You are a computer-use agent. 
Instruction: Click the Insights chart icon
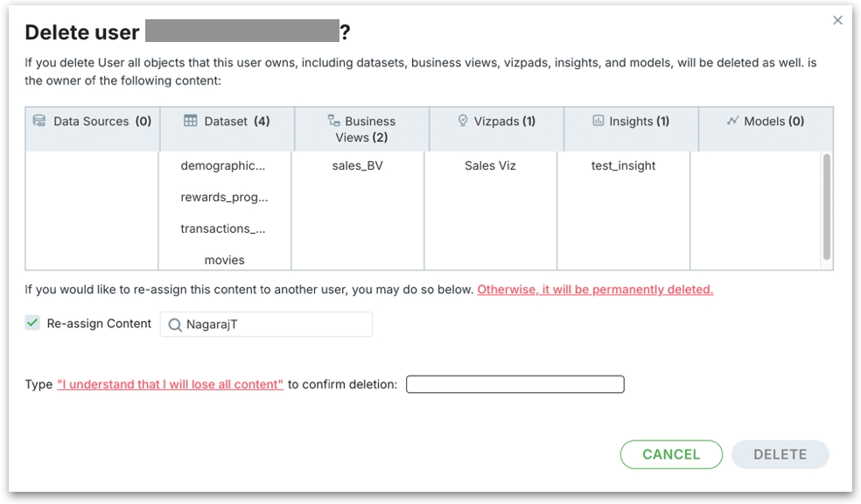tap(598, 121)
